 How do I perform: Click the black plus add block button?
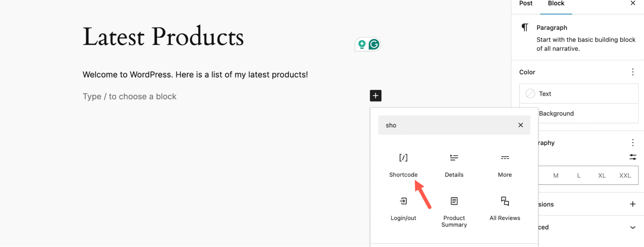376,96
